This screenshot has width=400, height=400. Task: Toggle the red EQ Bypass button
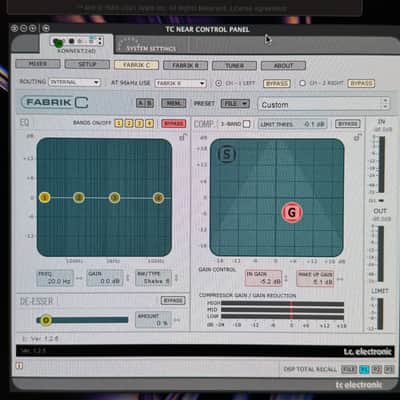click(x=173, y=124)
